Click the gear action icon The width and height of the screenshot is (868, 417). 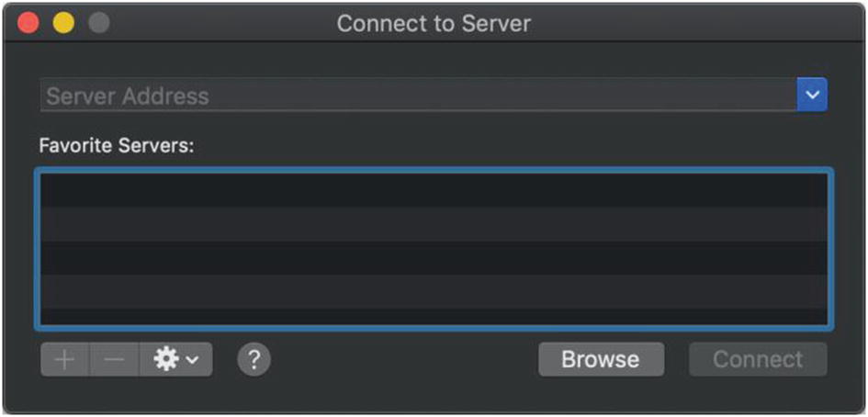[x=166, y=359]
